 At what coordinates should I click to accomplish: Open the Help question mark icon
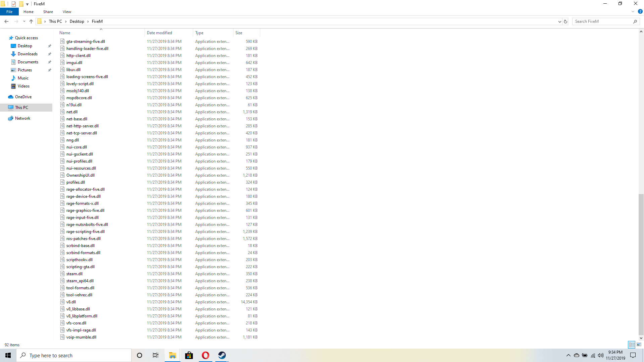pyautogui.click(x=640, y=11)
